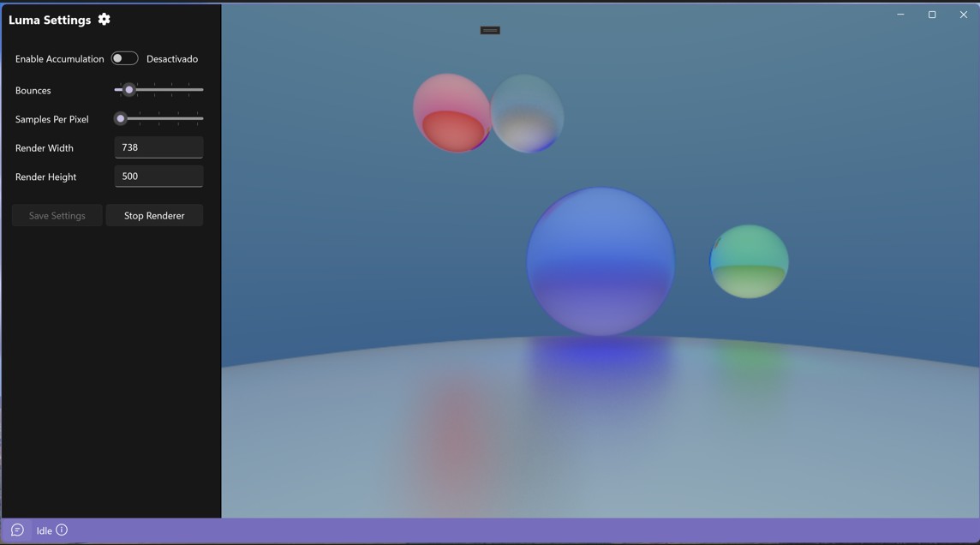Click the right end of Bounces slider track

coord(200,90)
